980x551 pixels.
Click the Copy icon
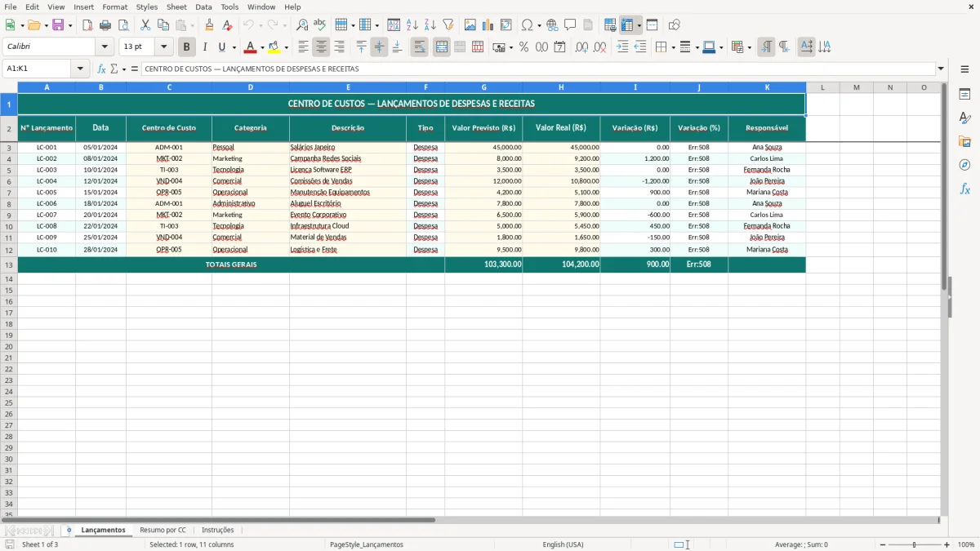click(163, 25)
